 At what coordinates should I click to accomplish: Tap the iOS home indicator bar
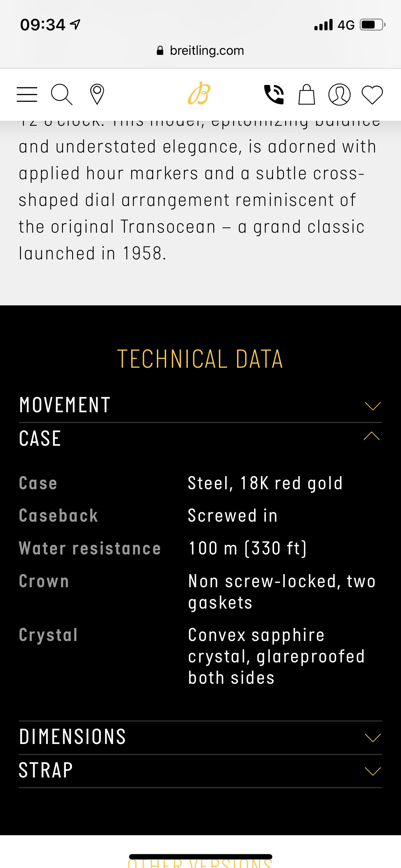point(201,857)
